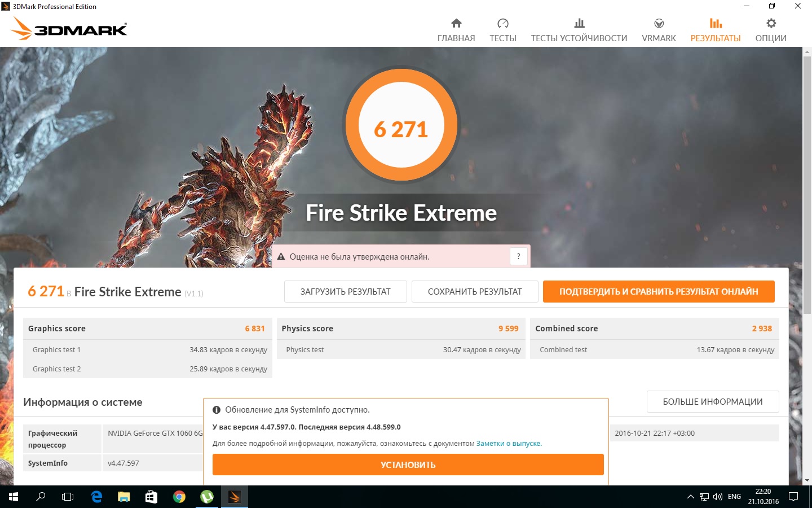This screenshot has width=812, height=508.
Task: Open the Action Center notifications icon
Action: [793, 497]
